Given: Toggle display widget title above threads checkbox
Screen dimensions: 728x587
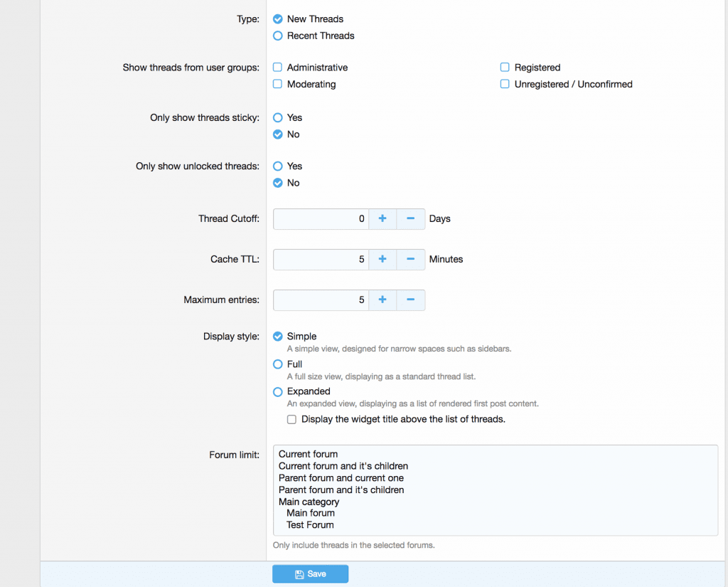Looking at the screenshot, I should click(x=291, y=420).
